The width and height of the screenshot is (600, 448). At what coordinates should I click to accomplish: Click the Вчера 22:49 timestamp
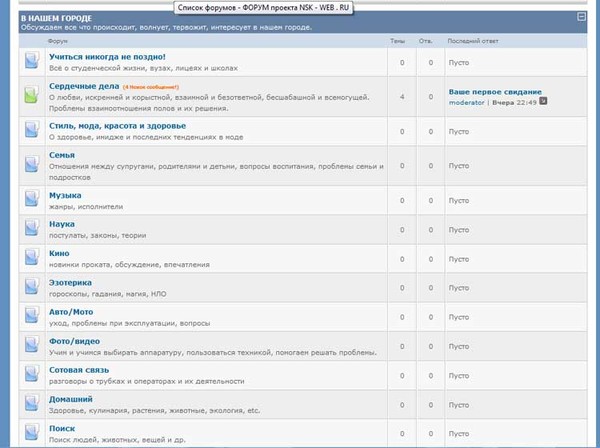[514, 103]
